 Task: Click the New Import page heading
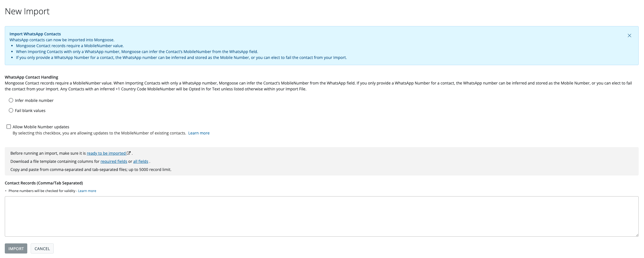27,12
